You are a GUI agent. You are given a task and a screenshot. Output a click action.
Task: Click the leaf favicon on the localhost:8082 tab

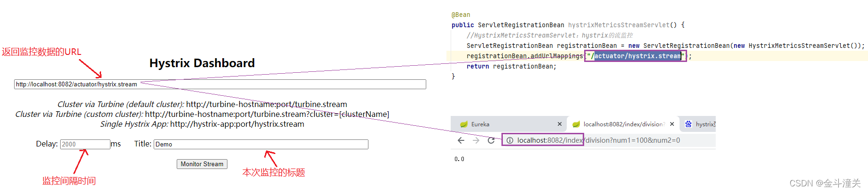coord(576,124)
